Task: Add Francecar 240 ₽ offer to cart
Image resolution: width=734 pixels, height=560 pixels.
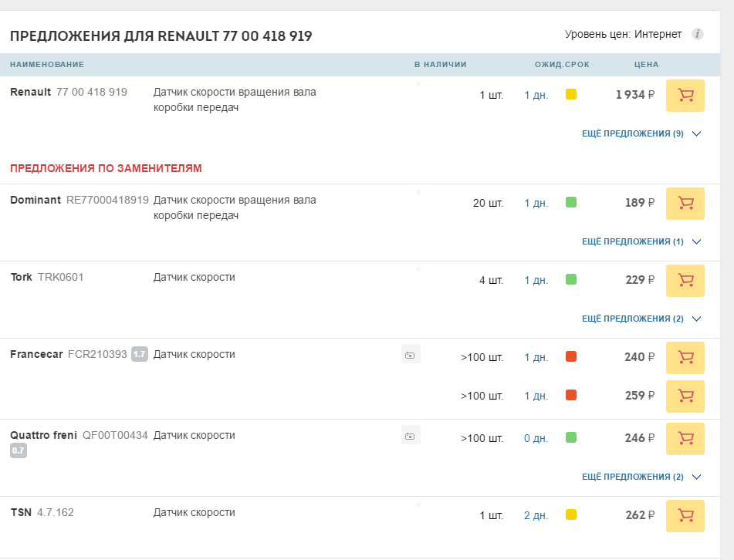Action: click(x=685, y=358)
